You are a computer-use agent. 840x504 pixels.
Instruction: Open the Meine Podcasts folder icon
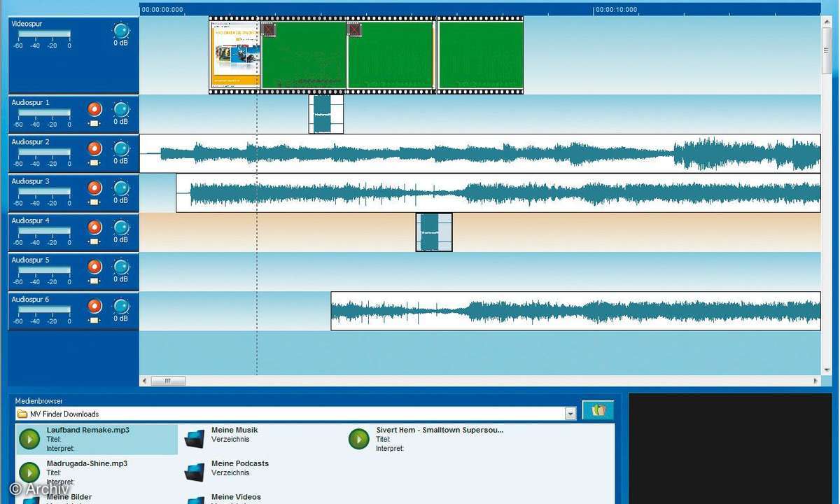click(x=194, y=472)
